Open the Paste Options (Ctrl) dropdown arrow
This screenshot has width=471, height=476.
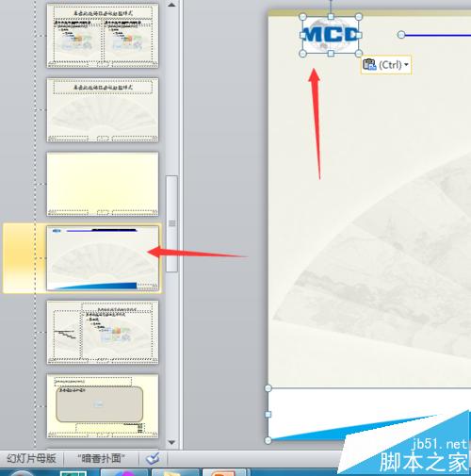406,65
